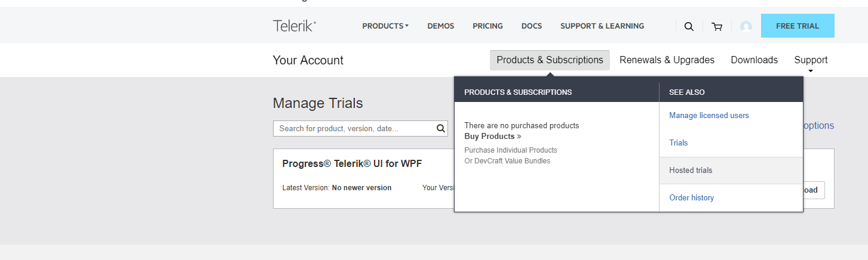
Task: Open the Products & Subscriptions menu
Action: [550, 60]
